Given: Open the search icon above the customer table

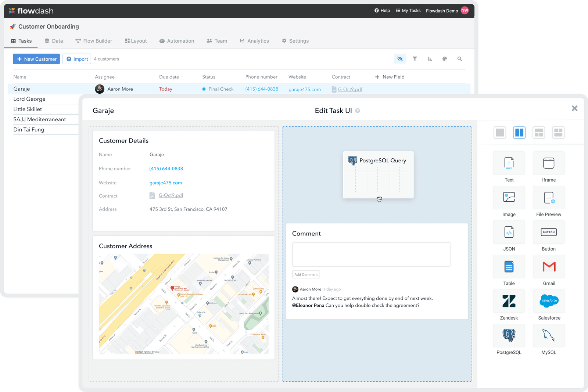Looking at the screenshot, I should pyautogui.click(x=459, y=59).
